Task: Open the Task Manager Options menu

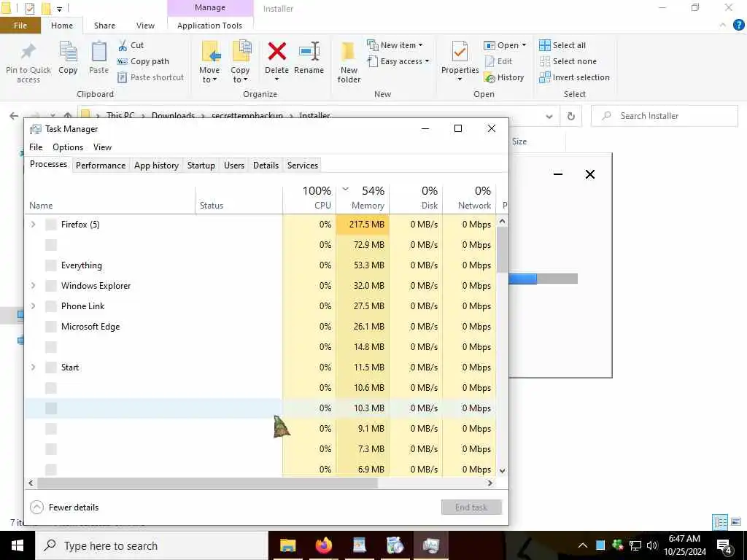Action: [x=68, y=147]
